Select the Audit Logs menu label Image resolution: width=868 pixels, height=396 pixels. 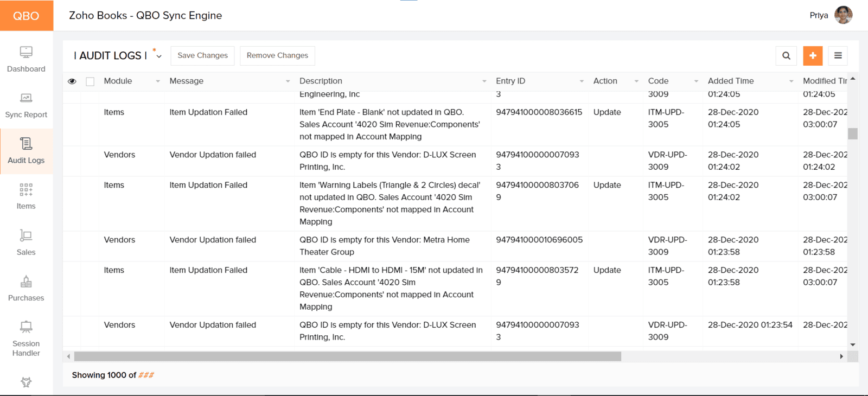[x=26, y=160]
